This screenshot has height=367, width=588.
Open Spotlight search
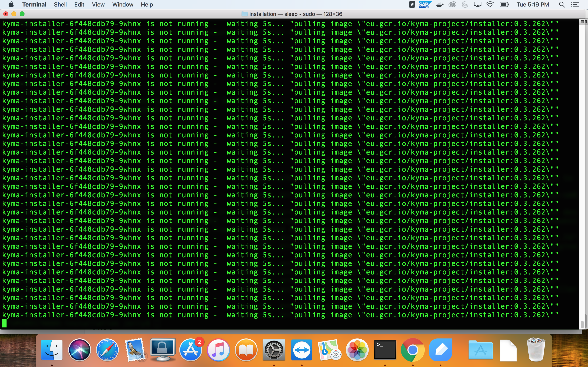(x=562, y=4)
